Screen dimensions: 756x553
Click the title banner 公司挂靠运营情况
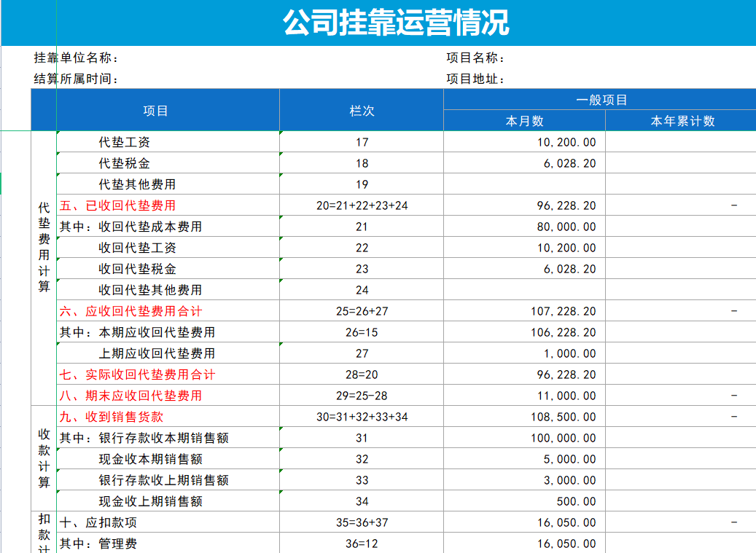pyautogui.click(x=378, y=20)
